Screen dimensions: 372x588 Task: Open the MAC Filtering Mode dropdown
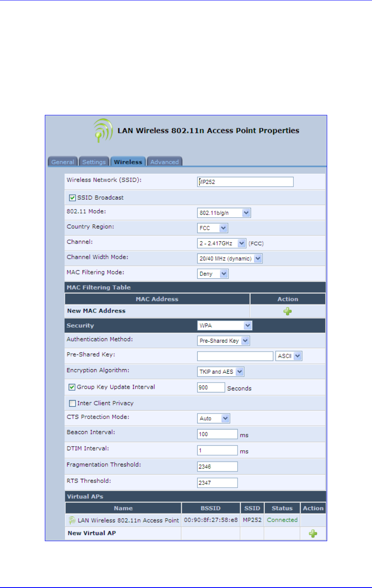[213, 274]
